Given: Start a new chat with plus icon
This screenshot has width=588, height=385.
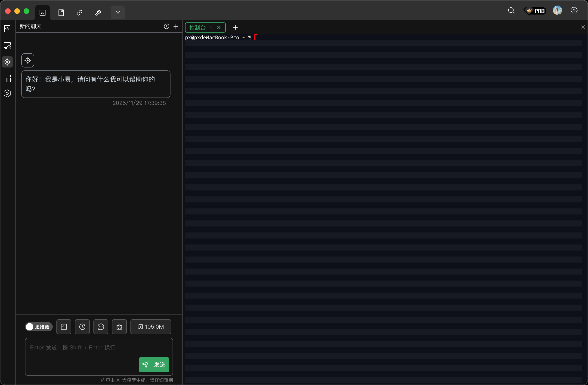Looking at the screenshot, I should (x=176, y=26).
